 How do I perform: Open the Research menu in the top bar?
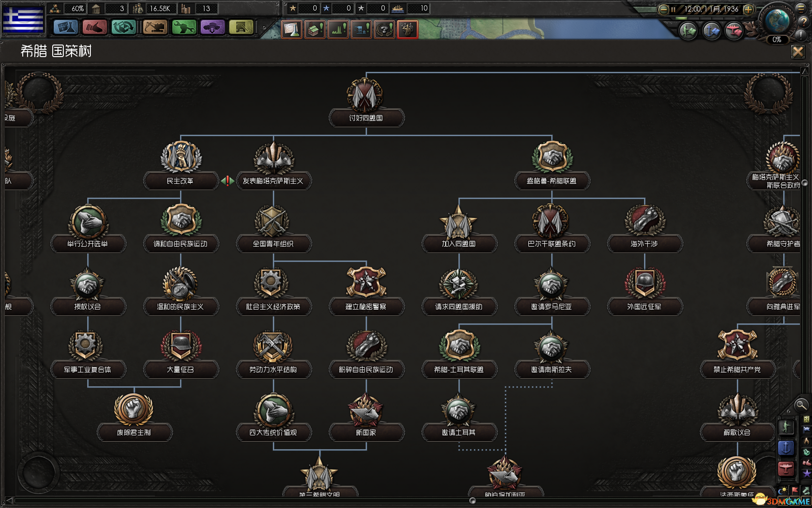point(66,27)
